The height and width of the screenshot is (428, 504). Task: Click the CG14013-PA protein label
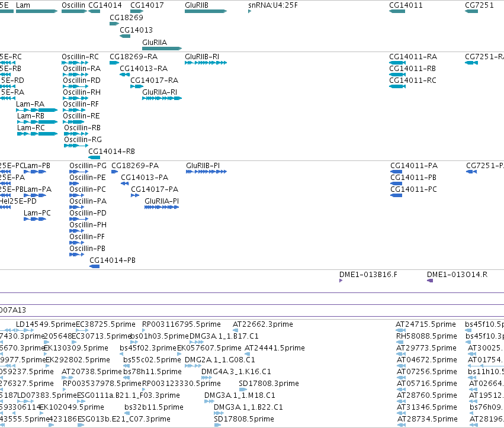tap(145, 178)
